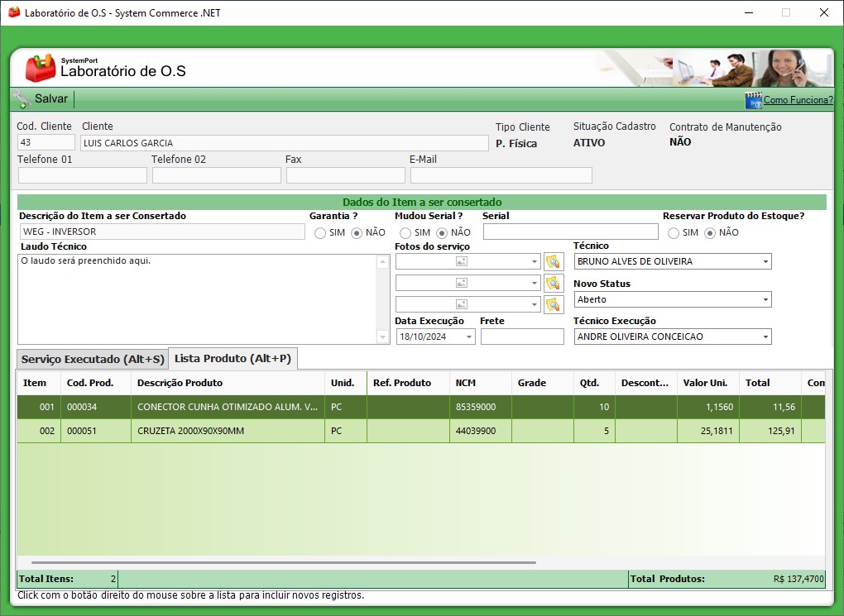Browse for the third service photo

tap(554, 304)
